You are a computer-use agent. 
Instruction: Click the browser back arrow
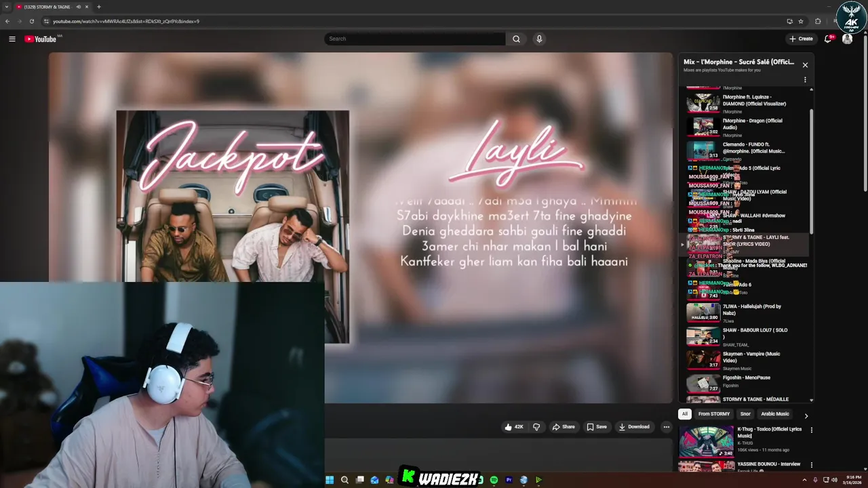coord(7,21)
